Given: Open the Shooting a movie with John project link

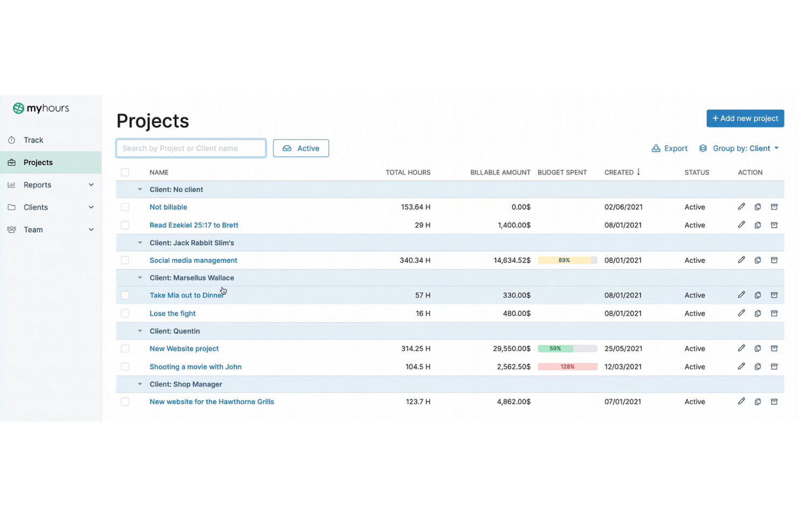Looking at the screenshot, I should tap(195, 367).
